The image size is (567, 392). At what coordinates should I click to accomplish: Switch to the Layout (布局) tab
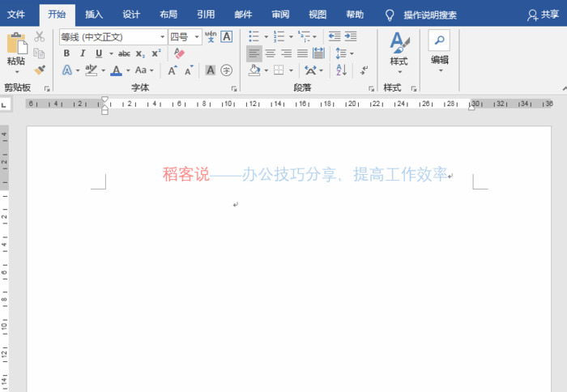click(168, 15)
